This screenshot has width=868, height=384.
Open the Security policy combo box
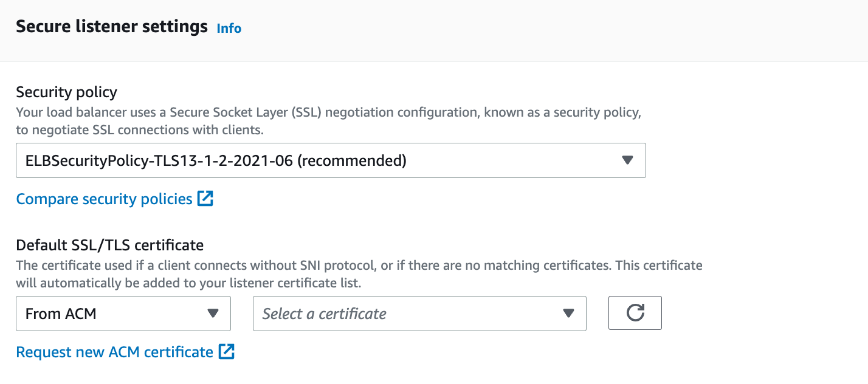tap(331, 160)
